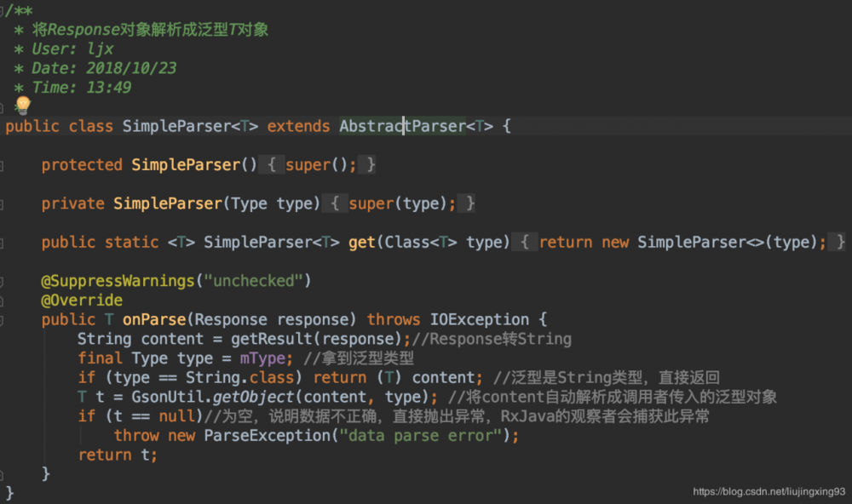Image resolution: width=852 pixels, height=504 pixels.
Task: Expand the folded { super(); } block
Action: point(319,165)
